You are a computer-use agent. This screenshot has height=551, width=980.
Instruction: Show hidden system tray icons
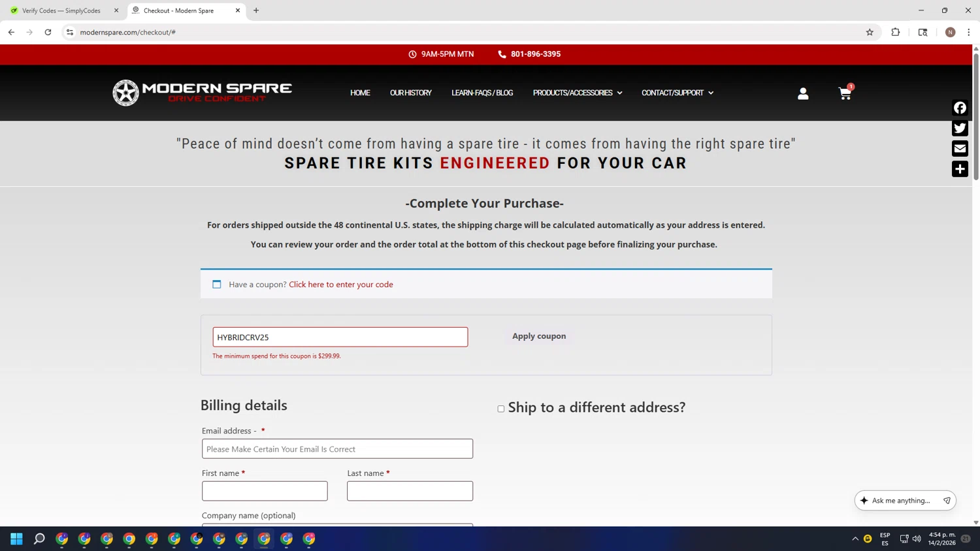point(855,539)
